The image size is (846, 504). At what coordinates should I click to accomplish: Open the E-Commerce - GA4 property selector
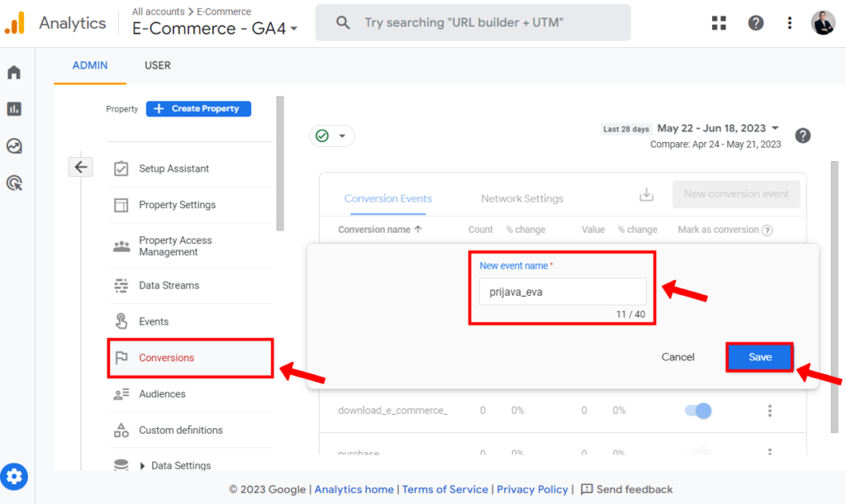click(215, 29)
